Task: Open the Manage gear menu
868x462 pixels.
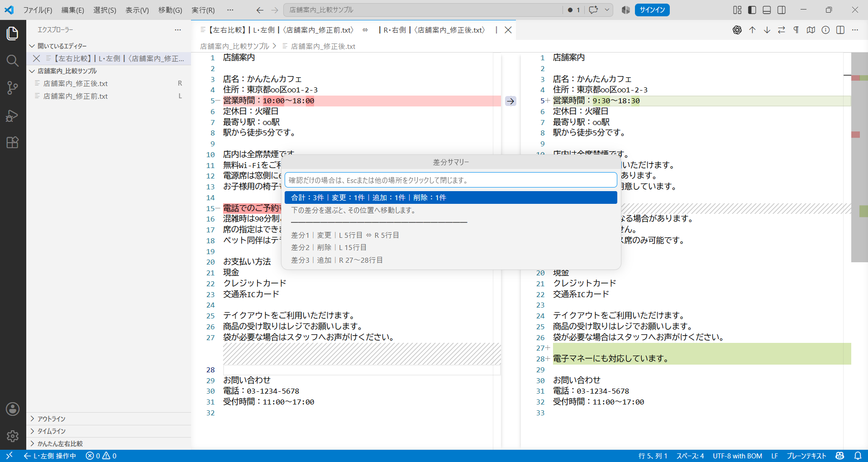Action: 13,436
